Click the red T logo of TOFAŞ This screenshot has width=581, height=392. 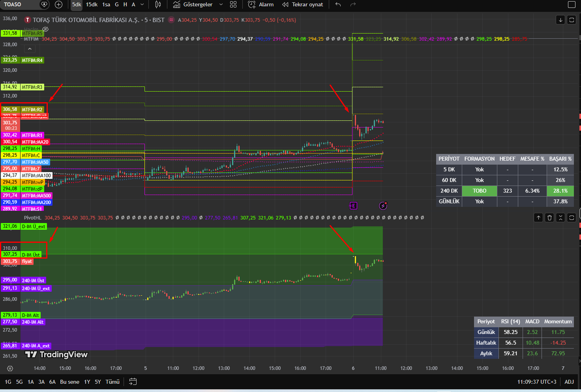[x=28, y=20]
